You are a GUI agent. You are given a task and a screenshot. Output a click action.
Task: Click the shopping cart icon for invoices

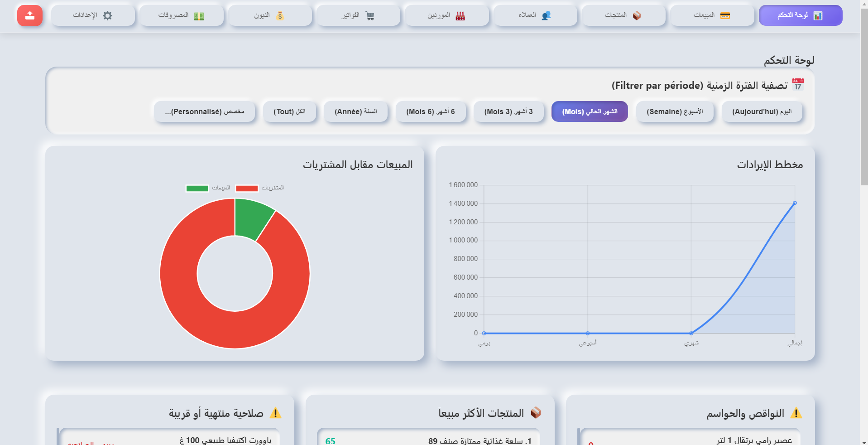370,16
